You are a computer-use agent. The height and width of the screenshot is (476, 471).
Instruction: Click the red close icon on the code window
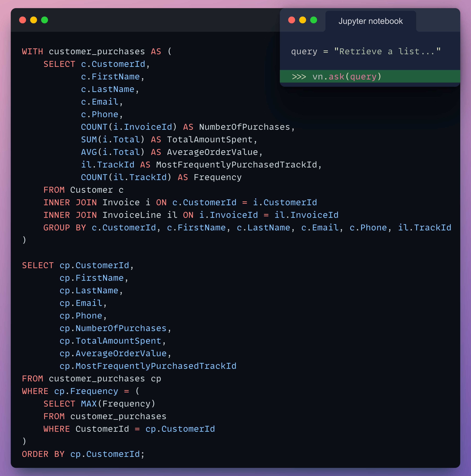coord(22,20)
